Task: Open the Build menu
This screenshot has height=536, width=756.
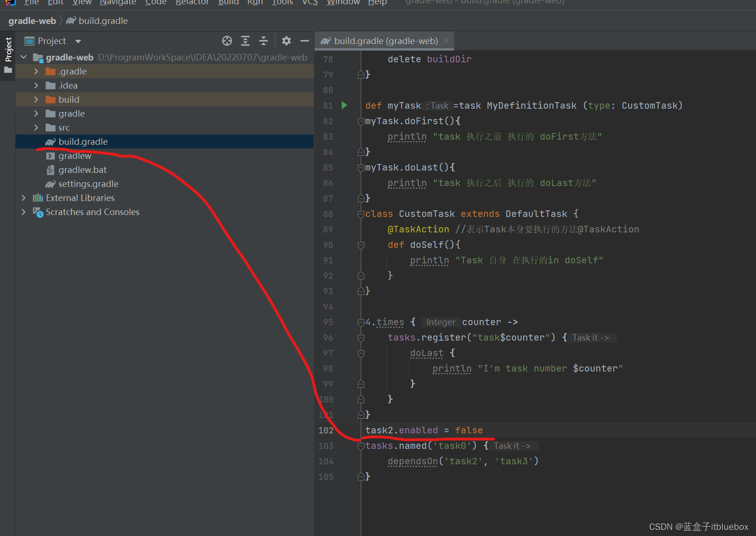Action: click(x=228, y=2)
